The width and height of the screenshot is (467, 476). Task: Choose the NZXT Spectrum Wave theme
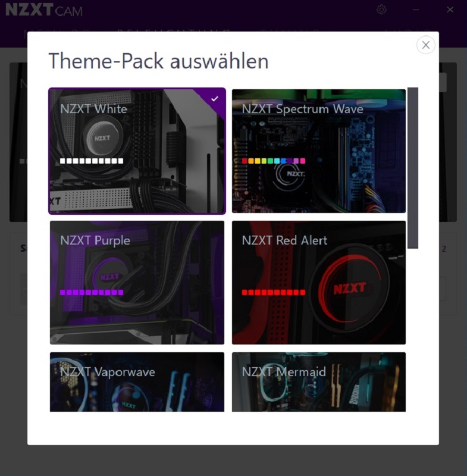pos(319,151)
